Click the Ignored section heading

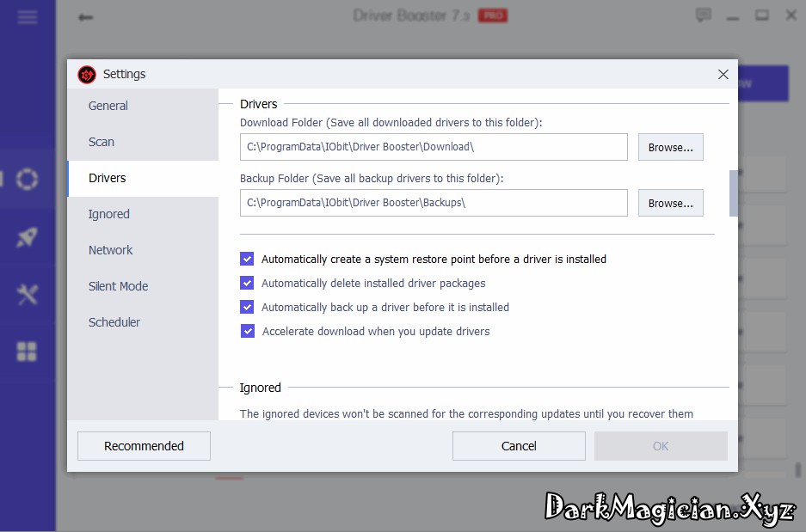[x=260, y=388]
